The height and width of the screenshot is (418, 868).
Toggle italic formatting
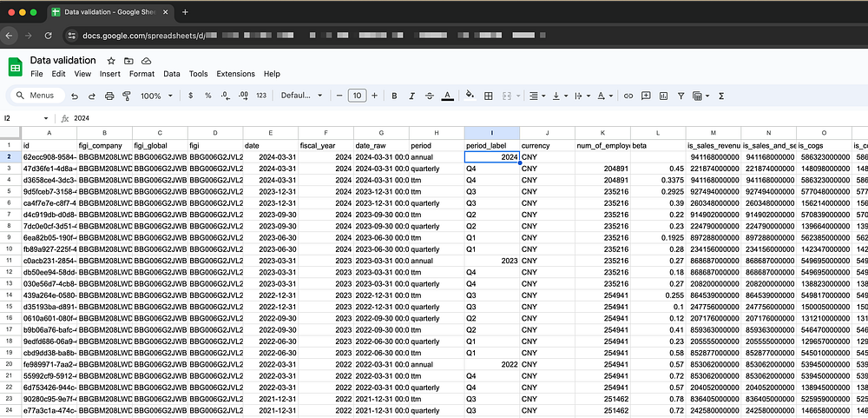411,96
